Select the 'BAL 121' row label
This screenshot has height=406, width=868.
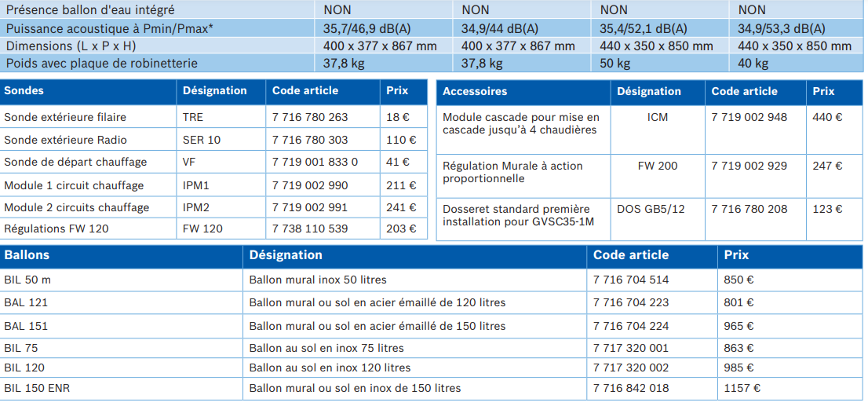(25, 302)
